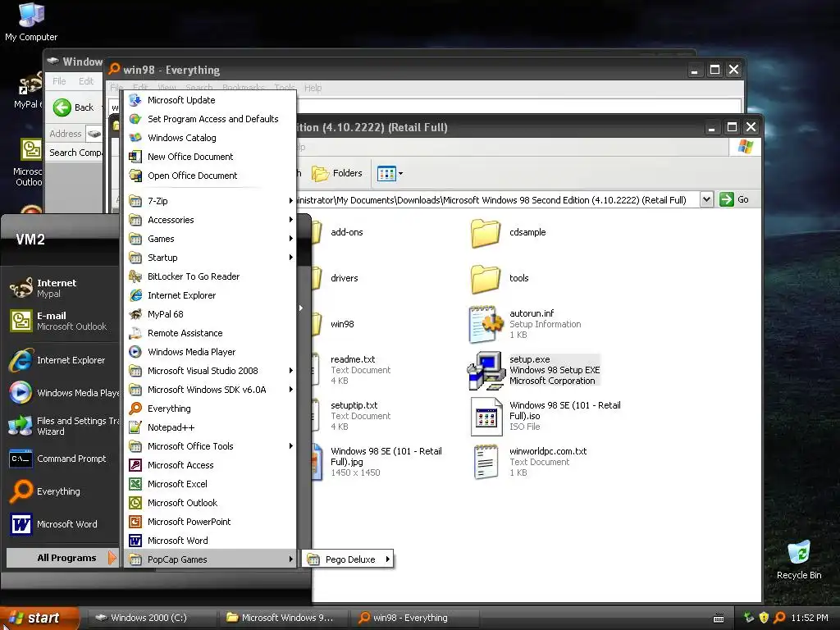The width and height of the screenshot is (840, 630).
Task: Click New Office Document entry
Action: click(210, 157)
